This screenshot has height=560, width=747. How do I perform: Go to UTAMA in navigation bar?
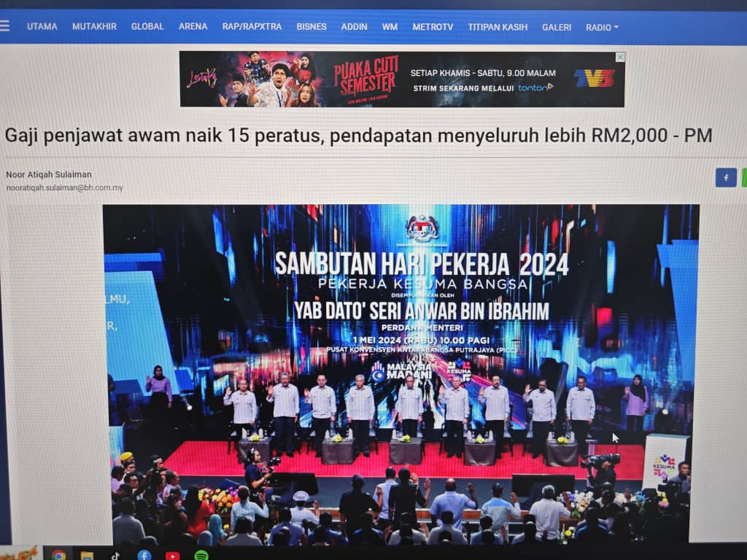pyautogui.click(x=42, y=27)
